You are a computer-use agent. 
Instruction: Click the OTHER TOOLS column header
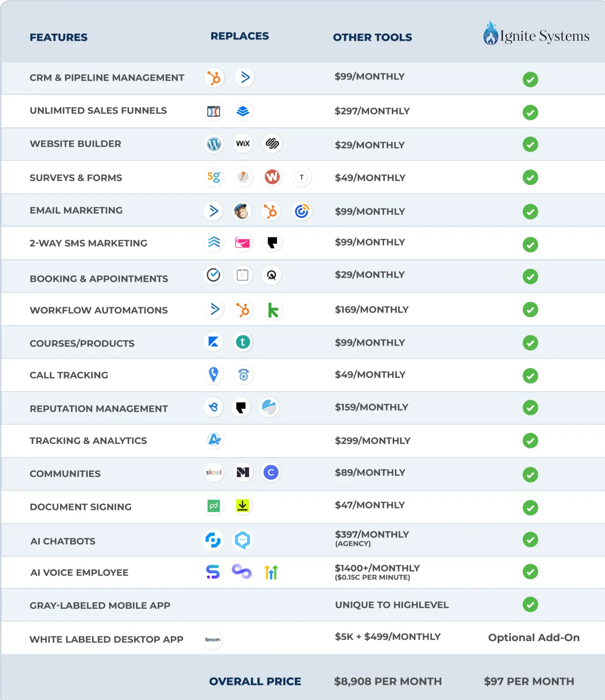373,37
